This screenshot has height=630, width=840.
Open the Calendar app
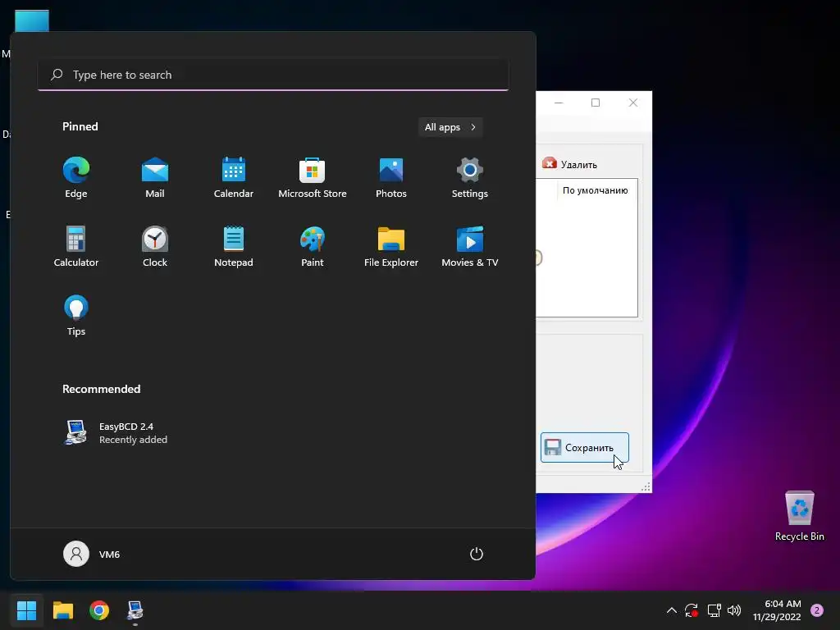(234, 177)
